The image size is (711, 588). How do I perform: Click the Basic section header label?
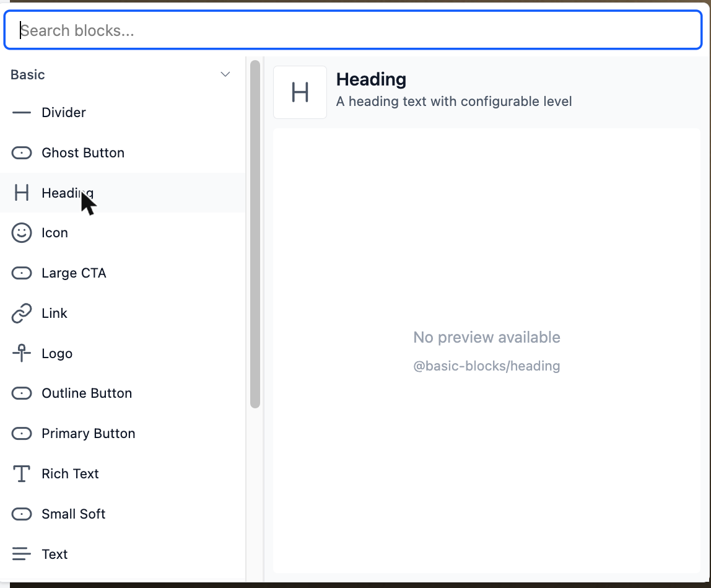point(28,74)
